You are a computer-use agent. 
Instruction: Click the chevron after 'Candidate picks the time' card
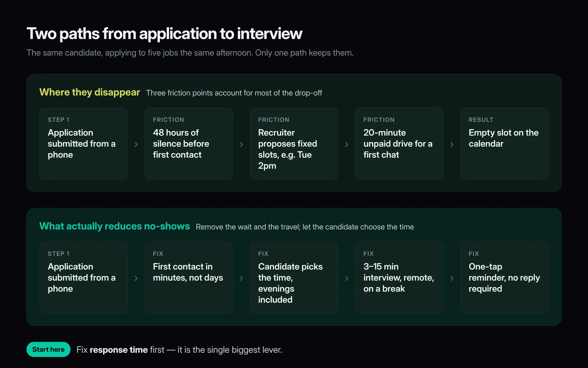point(347,278)
